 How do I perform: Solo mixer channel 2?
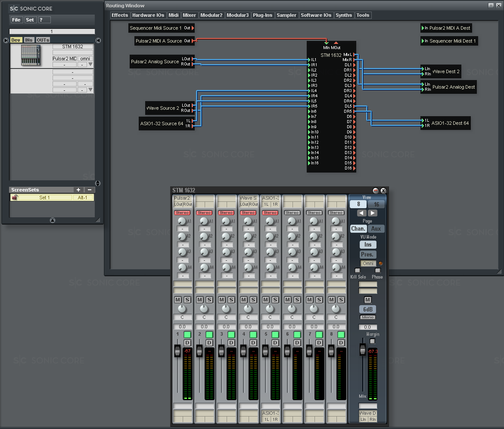click(x=209, y=299)
